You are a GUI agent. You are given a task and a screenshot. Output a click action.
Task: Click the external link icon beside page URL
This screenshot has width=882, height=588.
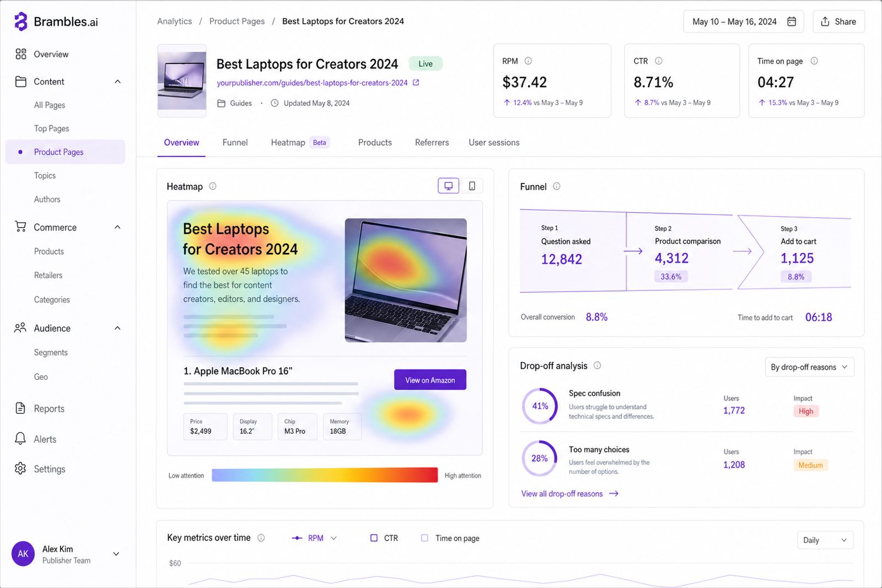click(x=416, y=83)
